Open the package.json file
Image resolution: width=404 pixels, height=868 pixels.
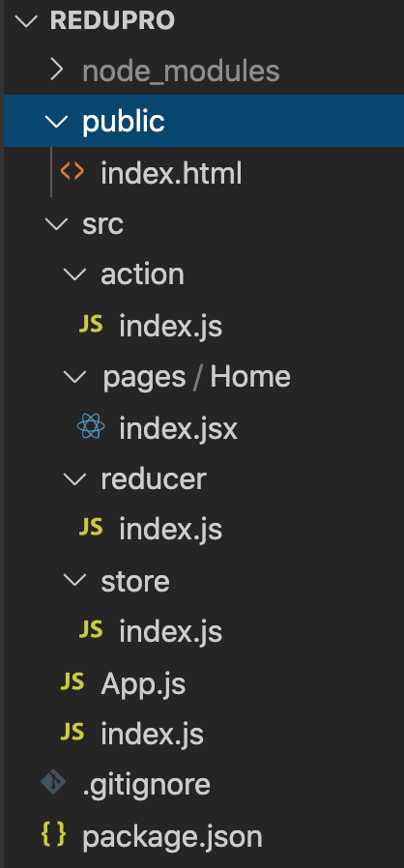[172, 838]
